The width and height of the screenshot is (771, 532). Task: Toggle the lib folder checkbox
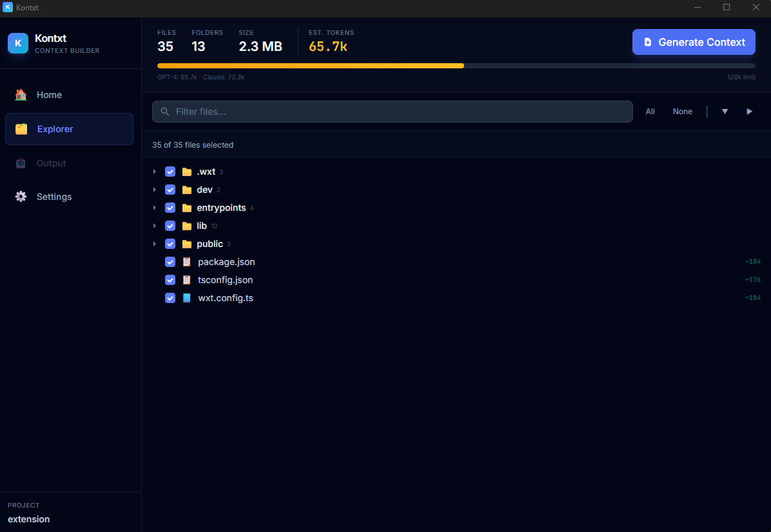[x=170, y=226]
